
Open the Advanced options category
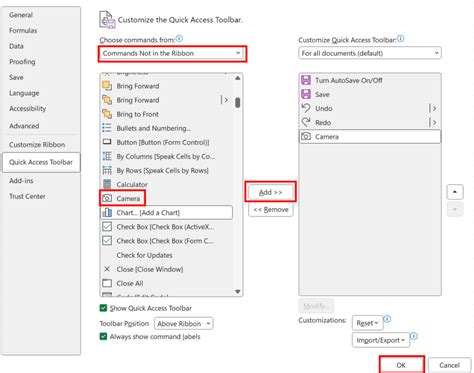pos(24,126)
